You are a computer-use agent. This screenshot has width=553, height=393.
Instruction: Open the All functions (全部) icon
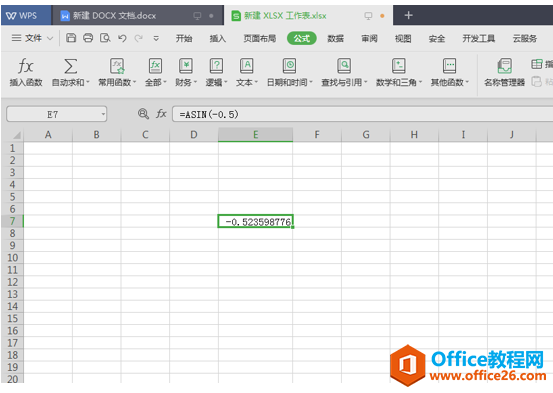tap(155, 66)
